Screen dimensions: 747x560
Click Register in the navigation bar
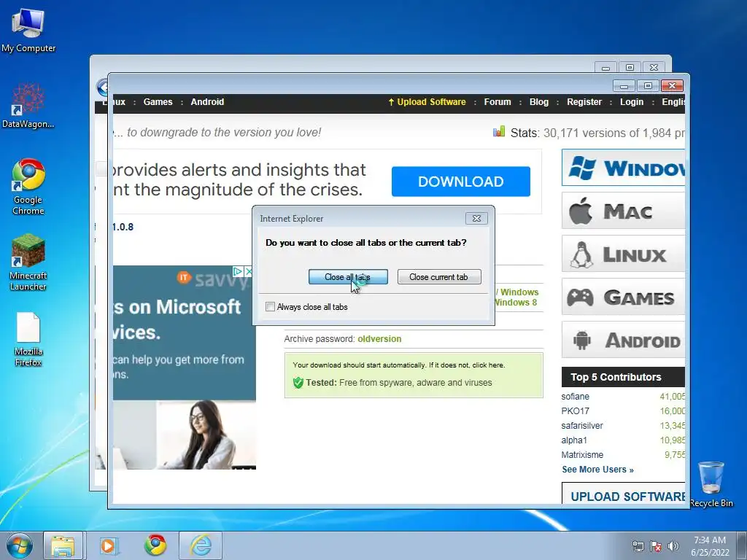[x=584, y=102]
